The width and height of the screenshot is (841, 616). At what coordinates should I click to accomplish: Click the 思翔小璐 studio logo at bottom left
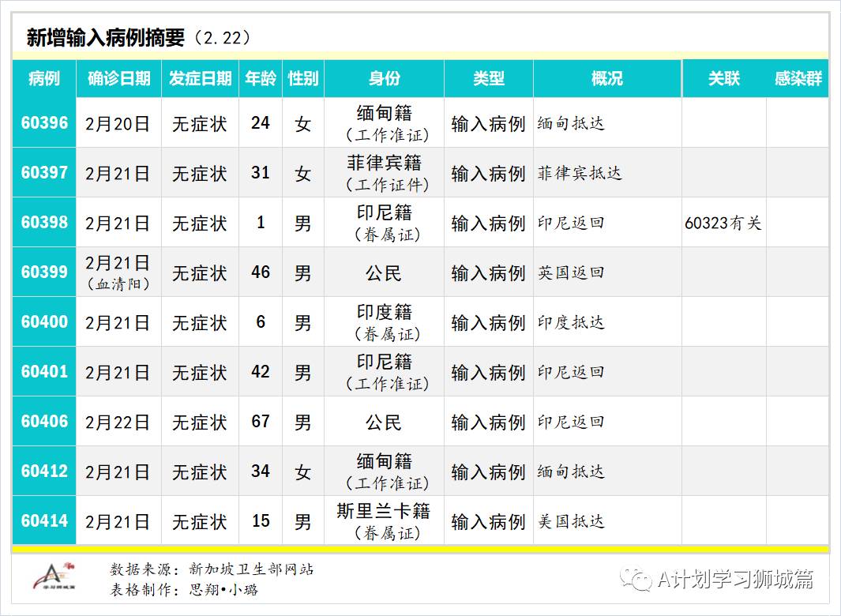click(52, 575)
